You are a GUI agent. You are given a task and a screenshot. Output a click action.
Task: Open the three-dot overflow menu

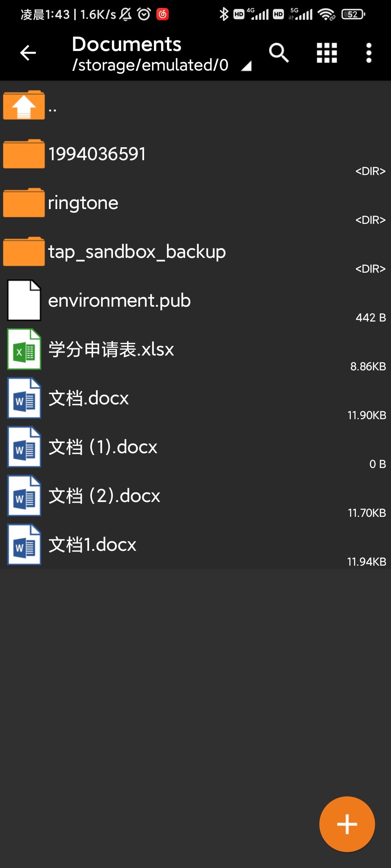tap(369, 53)
